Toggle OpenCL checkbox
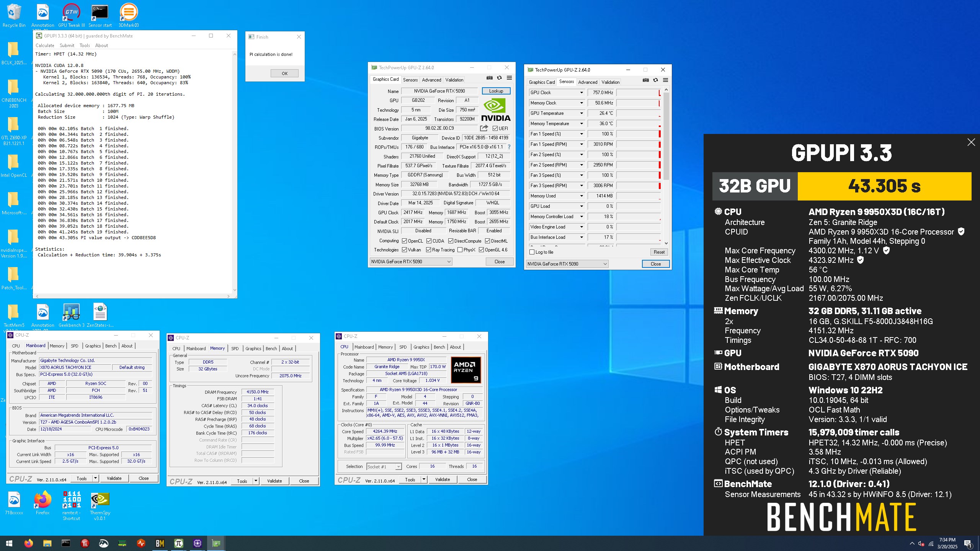This screenshot has height=551, width=980. coord(404,241)
